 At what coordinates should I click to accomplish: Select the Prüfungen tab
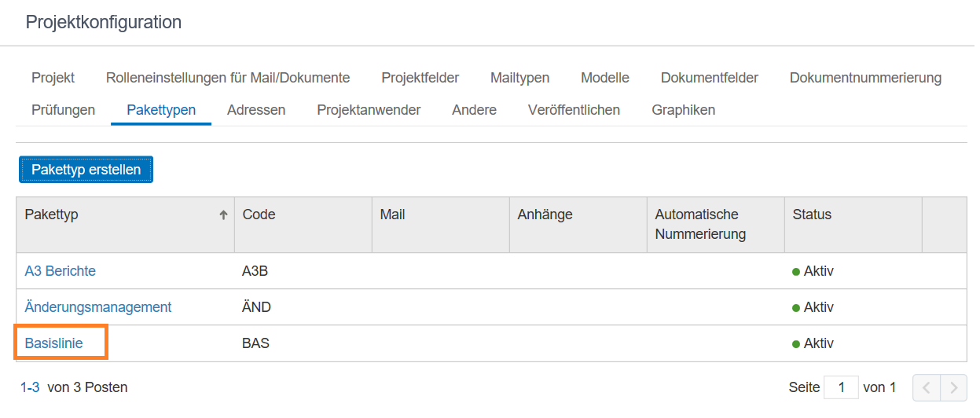[64, 110]
